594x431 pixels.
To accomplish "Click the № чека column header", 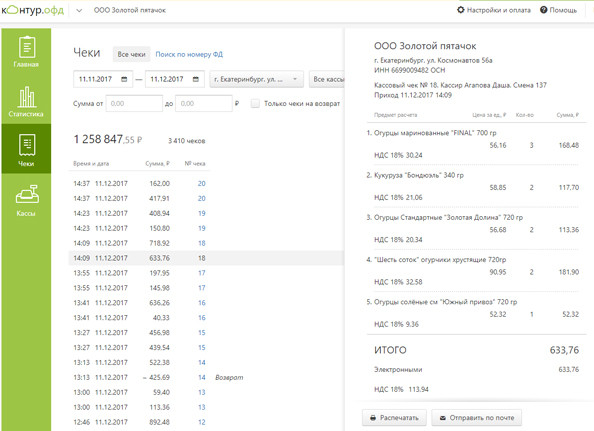I will tap(195, 164).
